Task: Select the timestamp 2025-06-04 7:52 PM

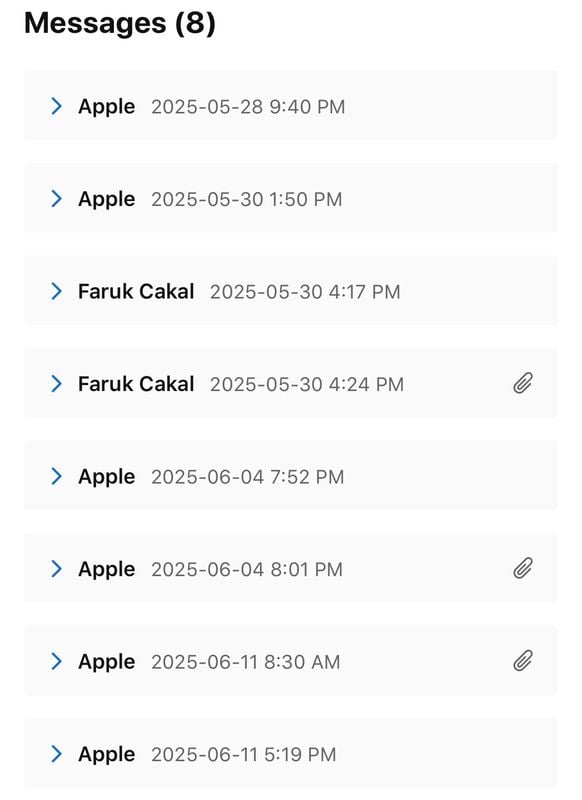Action: [248, 477]
